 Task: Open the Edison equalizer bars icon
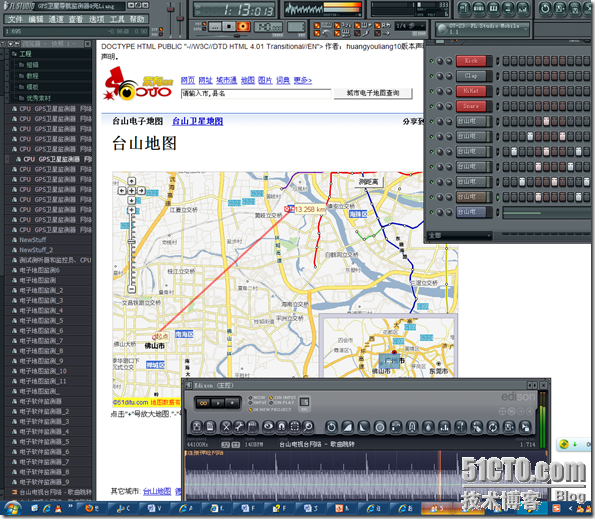tap(444, 427)
